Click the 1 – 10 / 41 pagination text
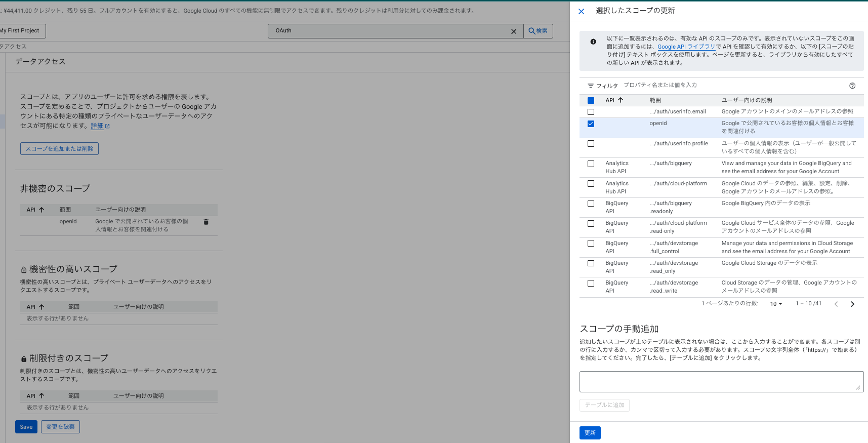 pyautogui.click(x=808, y=304)
